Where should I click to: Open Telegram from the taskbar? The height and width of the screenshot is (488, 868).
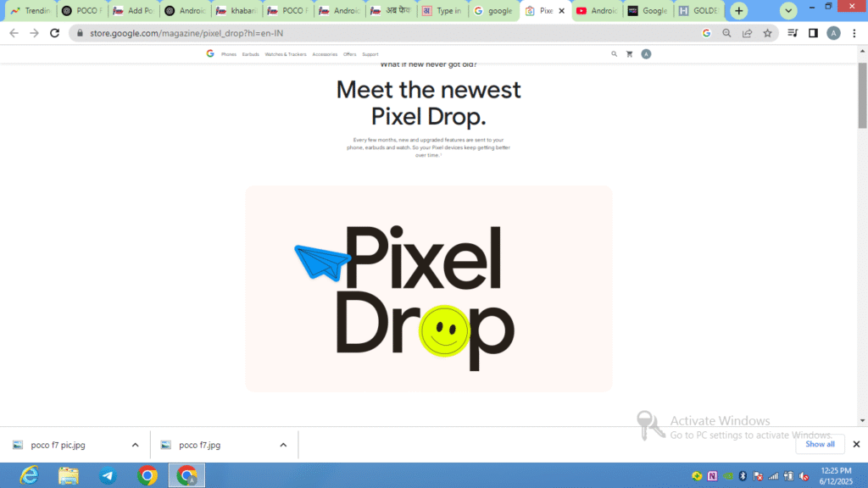click(x=108, y=475)
